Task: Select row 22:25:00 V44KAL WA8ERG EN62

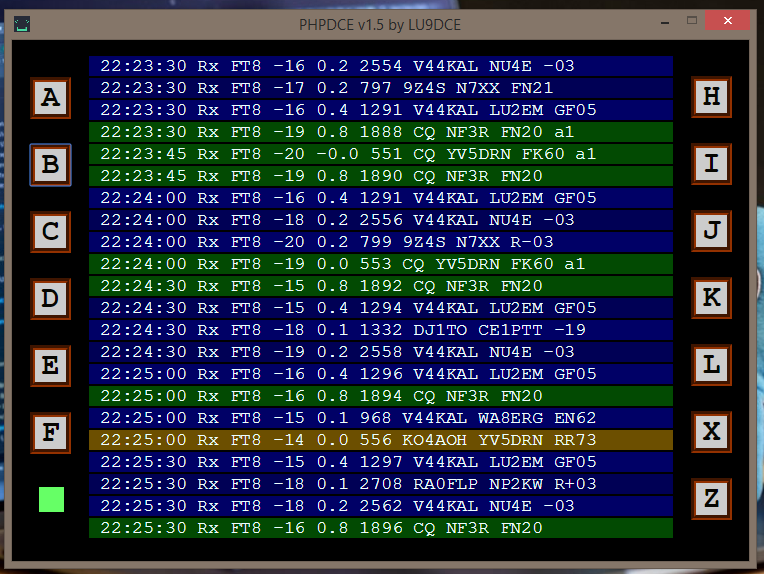Action: [381, 418]
